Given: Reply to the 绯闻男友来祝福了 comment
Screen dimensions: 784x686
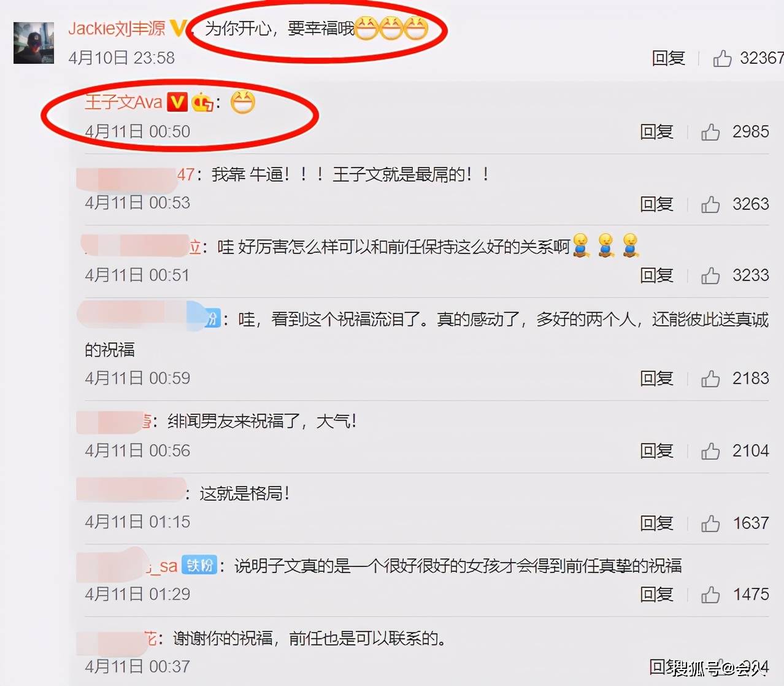Looking at the screenshot, I should click(x=656, y=451).
